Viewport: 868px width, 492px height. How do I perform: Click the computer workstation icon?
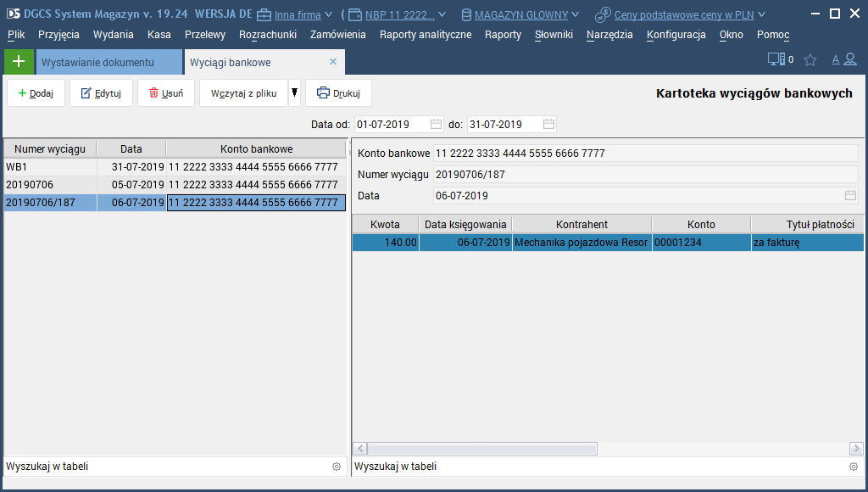[x=775, y=59]
